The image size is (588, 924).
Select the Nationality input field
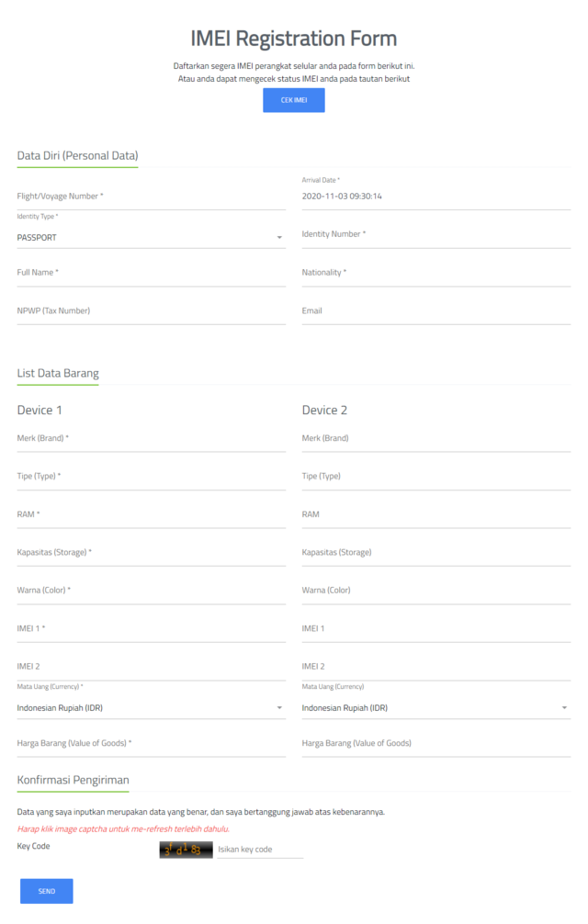436,273
